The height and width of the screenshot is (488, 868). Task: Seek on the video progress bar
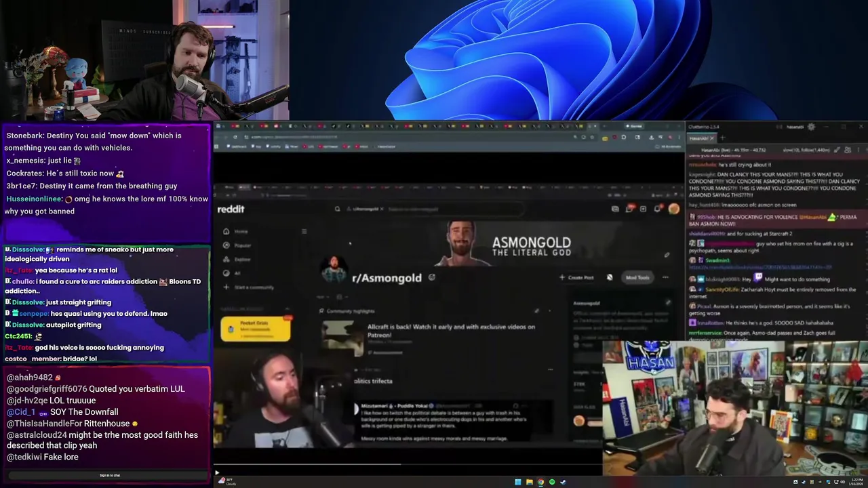[408, 464]
